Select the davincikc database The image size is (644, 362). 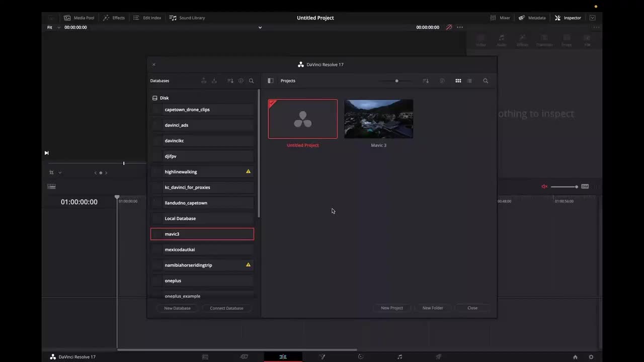pos(202,141)
